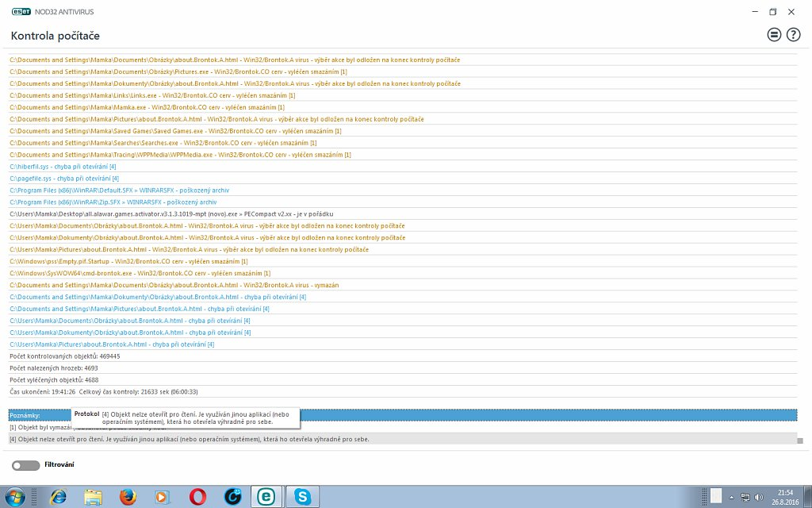The height and width of the screenshot is (508, 812).
Task: Open the taskbar clock showing 21:54
Action: (x=785, y=497)
